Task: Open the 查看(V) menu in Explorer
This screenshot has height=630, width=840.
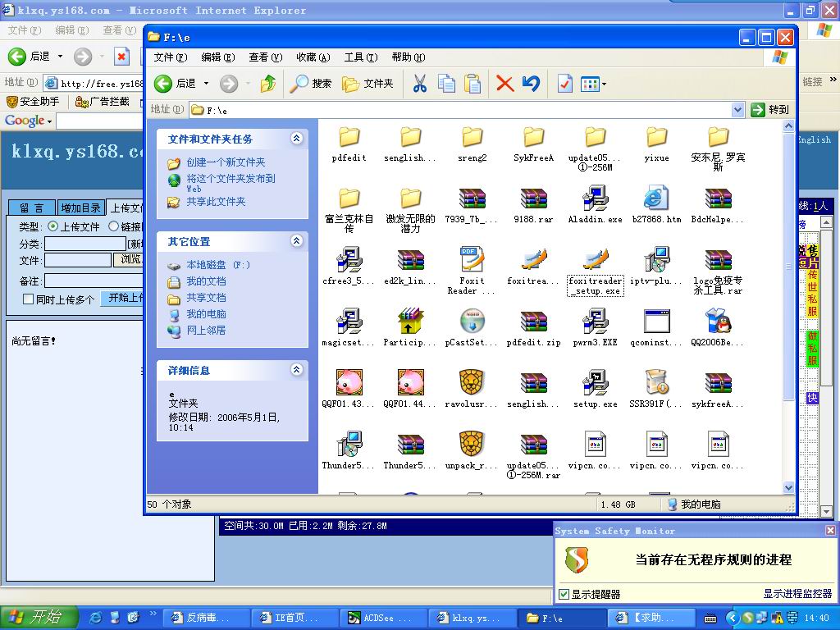Action: coord(265,57)
